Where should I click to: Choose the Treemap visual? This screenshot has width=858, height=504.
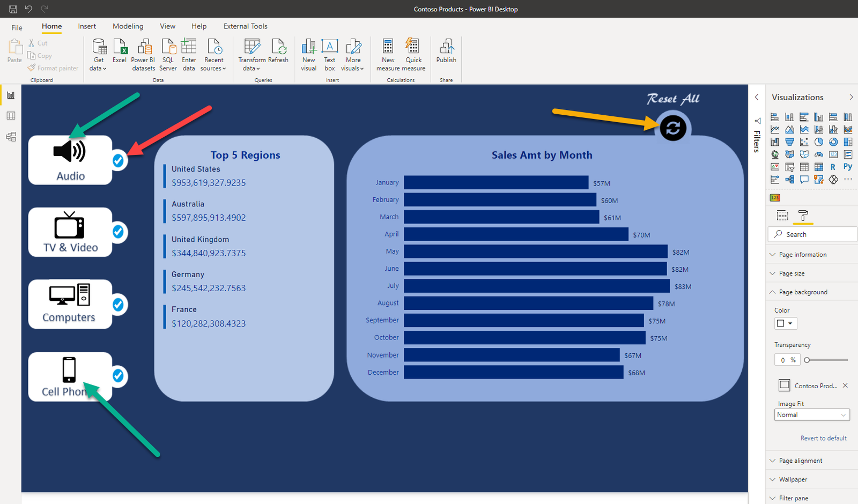click(848, 142)
